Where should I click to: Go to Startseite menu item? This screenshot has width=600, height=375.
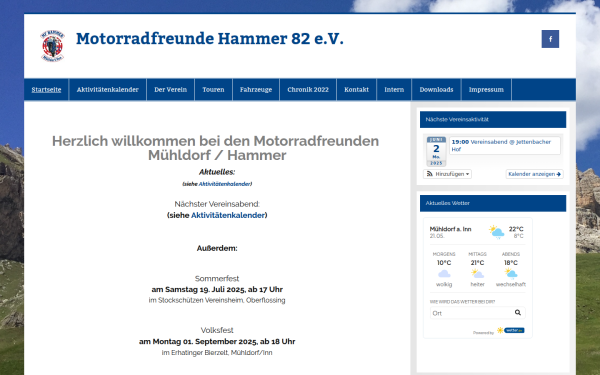[x=46, y=90]
